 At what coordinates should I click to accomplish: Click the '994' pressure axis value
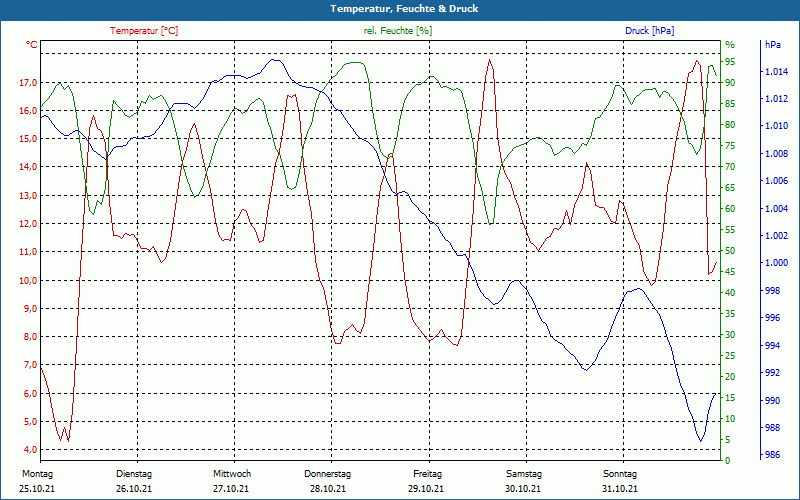[772, 346]
